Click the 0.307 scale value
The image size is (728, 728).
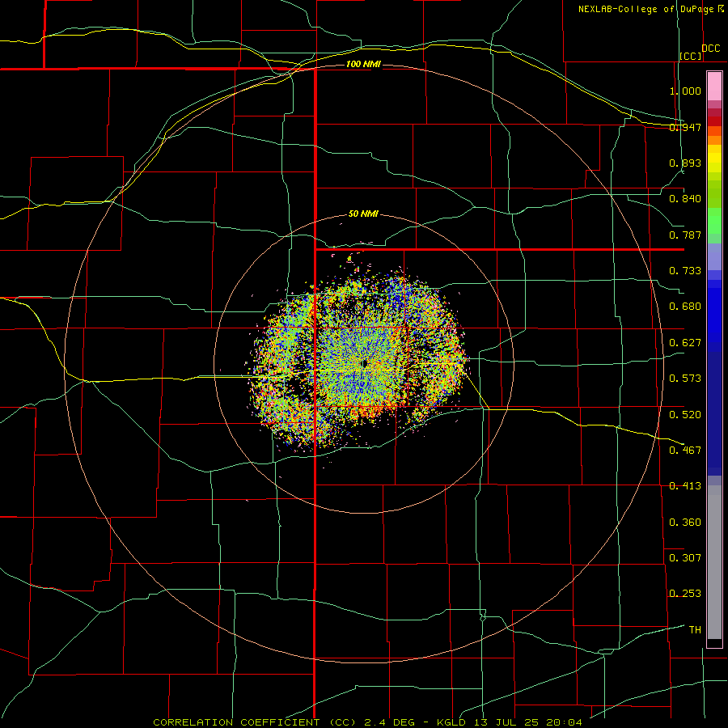coord(685,558)
